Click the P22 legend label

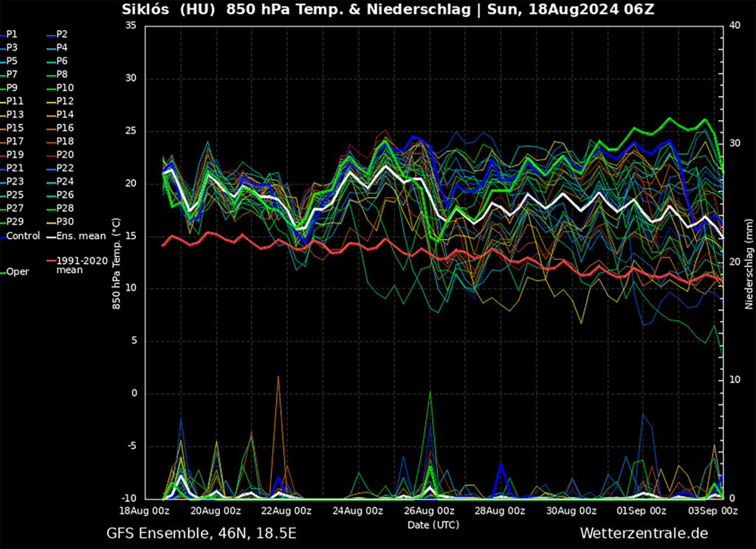[65, 168]
